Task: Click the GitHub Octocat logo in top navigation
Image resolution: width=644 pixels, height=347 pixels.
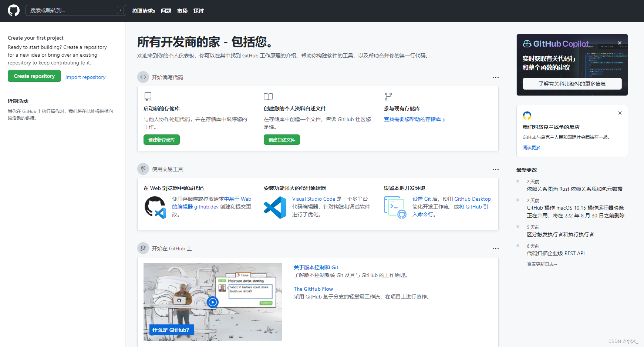Action: [x=13, y=10]
